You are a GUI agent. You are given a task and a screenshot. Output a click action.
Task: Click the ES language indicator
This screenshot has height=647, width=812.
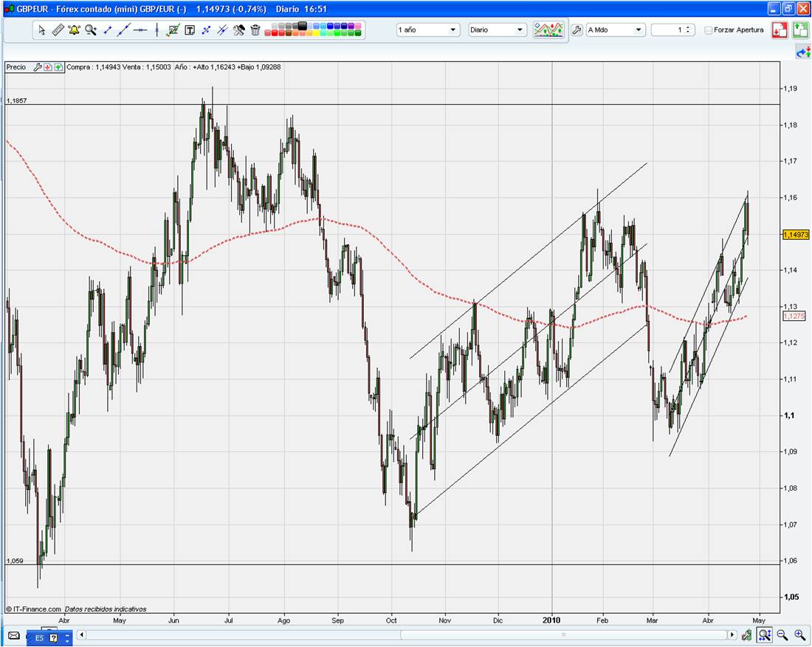(39, 637)
